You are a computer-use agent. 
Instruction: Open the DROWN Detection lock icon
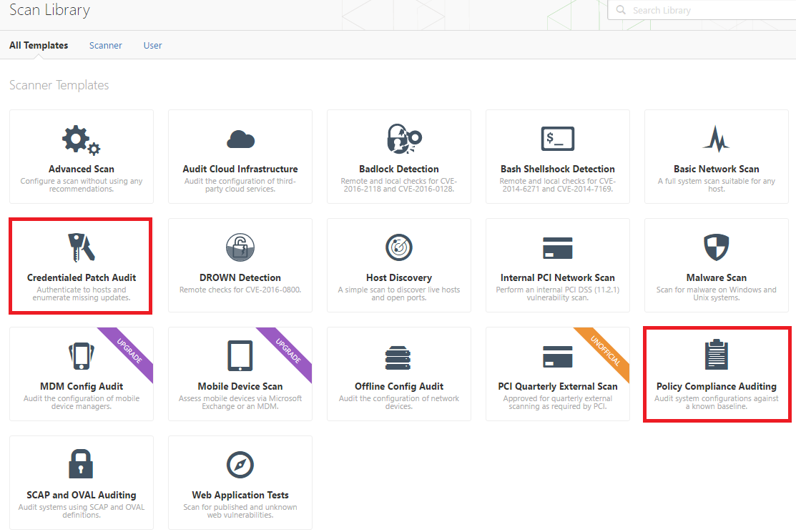pos(240,247)
